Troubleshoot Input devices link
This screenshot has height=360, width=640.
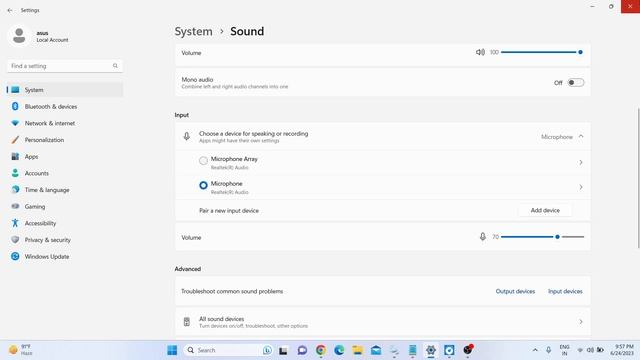pos(565,291)
